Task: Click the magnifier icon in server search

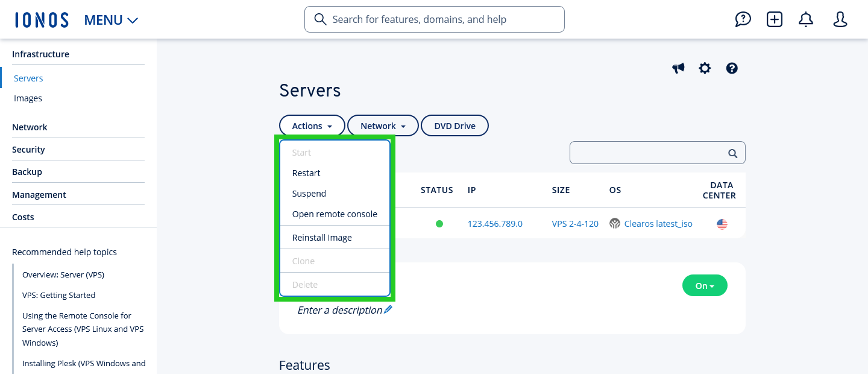Action: [x=733, y=153]
